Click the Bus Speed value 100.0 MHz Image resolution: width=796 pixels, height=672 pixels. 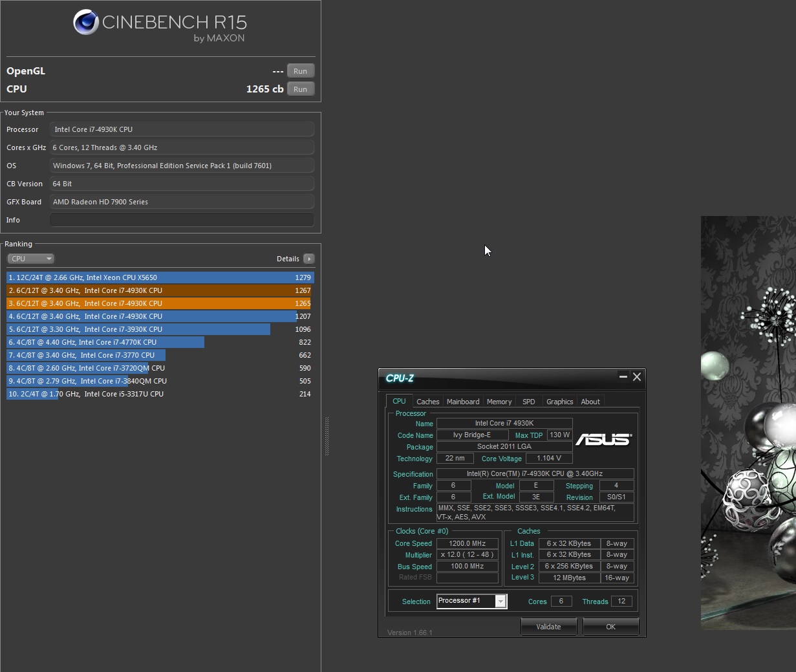coord(468,567)
